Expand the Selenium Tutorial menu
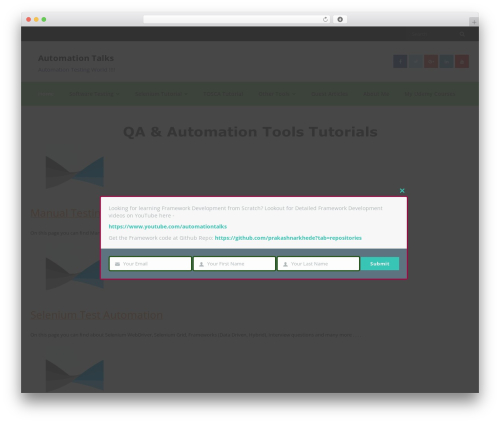 coord(161,94)
